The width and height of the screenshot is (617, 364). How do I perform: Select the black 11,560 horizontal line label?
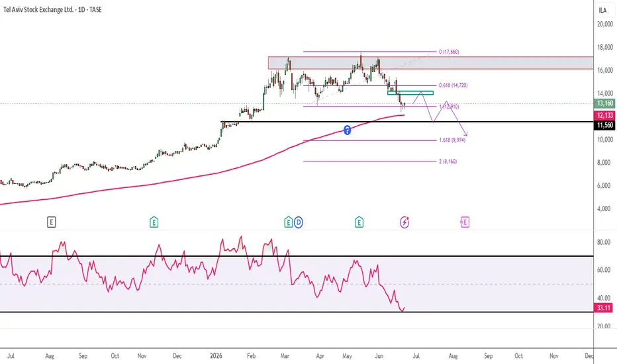(605, 125)
